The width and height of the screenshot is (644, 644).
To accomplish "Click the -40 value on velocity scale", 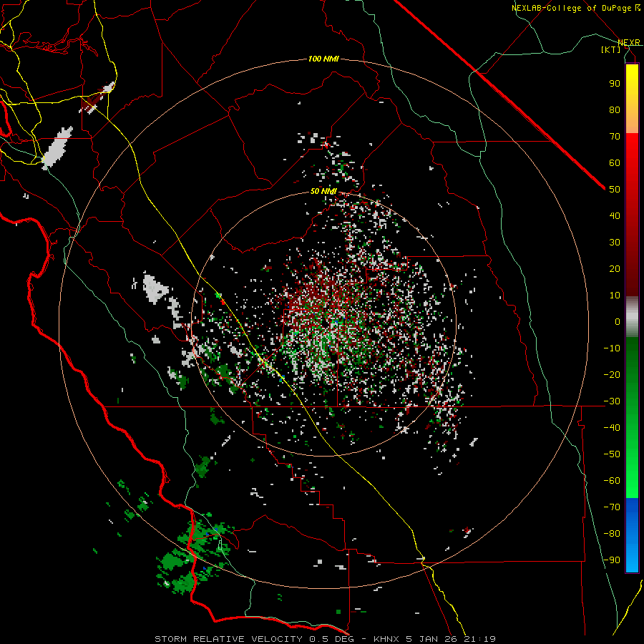I will click(x=612, y=428).
